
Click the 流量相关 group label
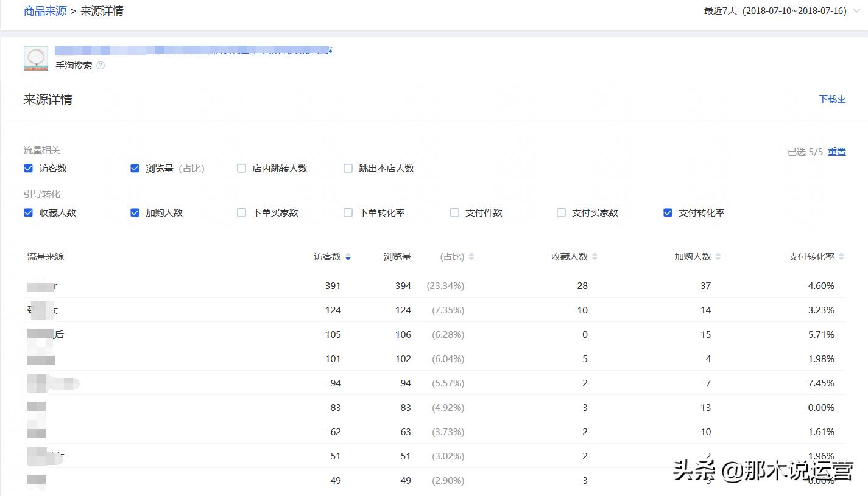42,150
